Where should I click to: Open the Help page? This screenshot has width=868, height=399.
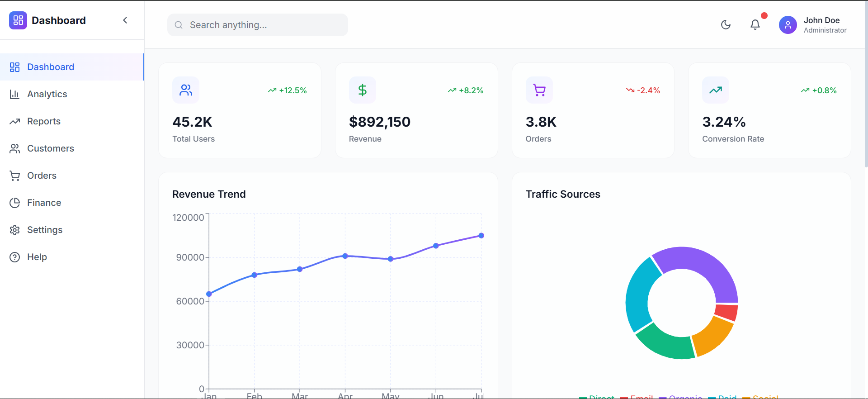pos(72,257)
